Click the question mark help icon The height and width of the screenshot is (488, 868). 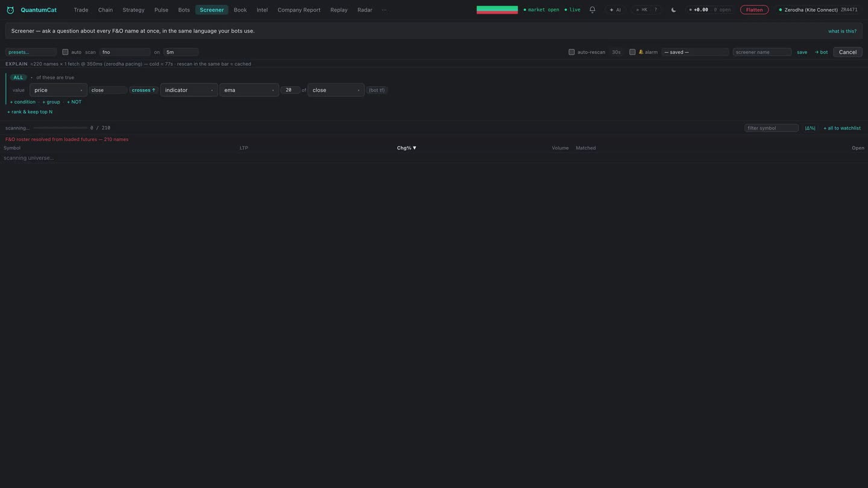(x=656, y=10)
